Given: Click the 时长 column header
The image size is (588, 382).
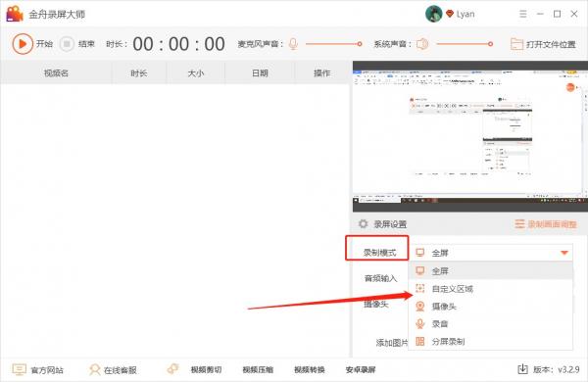Looking at the screenshot, I should (x=138, y=73).
